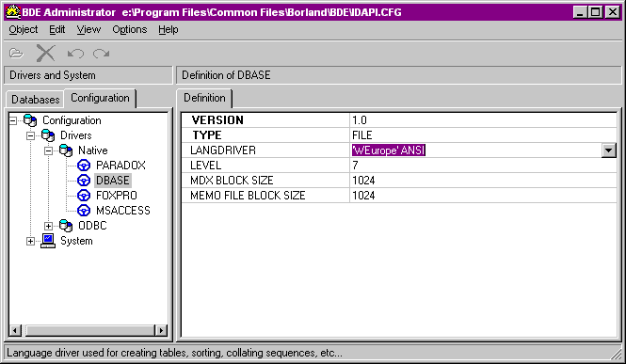Open the Edit menu
This screenshot has width=626, height=364.
[57, 29]
